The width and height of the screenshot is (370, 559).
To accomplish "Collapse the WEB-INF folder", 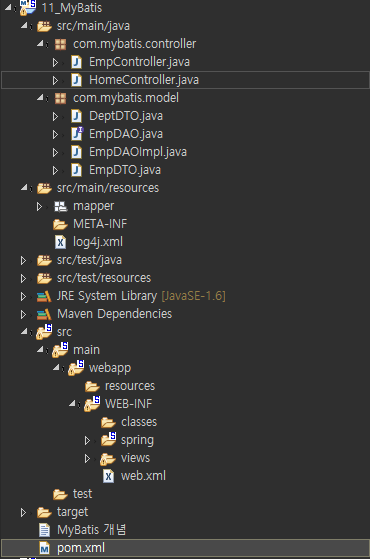I will [72, 403].
